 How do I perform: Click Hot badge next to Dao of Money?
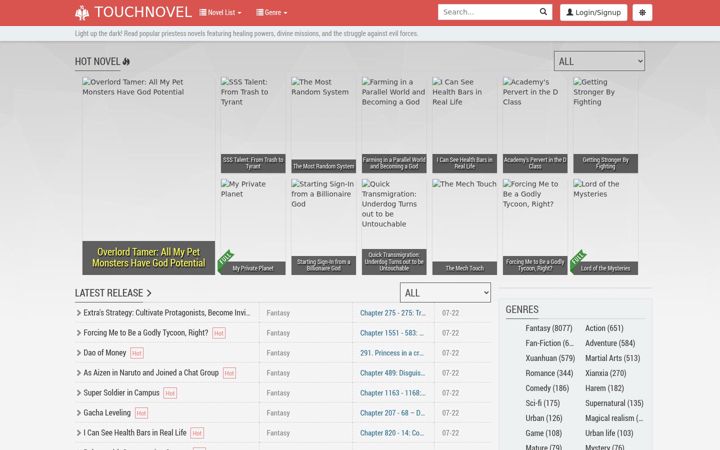point(137,353)
